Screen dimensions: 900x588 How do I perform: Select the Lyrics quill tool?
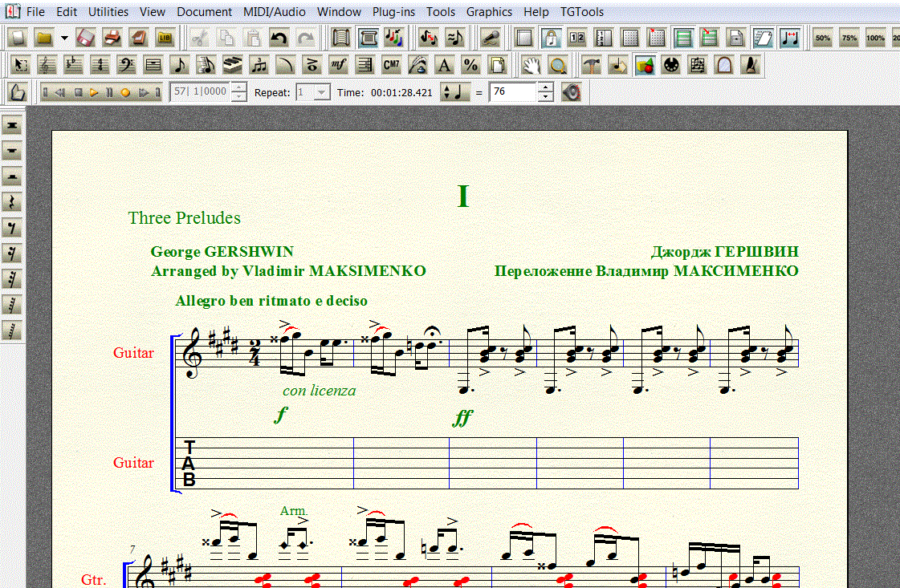[417, 65]
